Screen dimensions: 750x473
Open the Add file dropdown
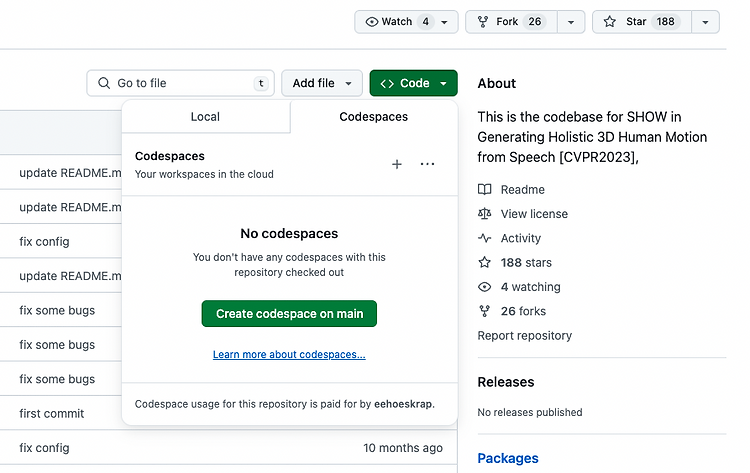[x=322, y=83]
